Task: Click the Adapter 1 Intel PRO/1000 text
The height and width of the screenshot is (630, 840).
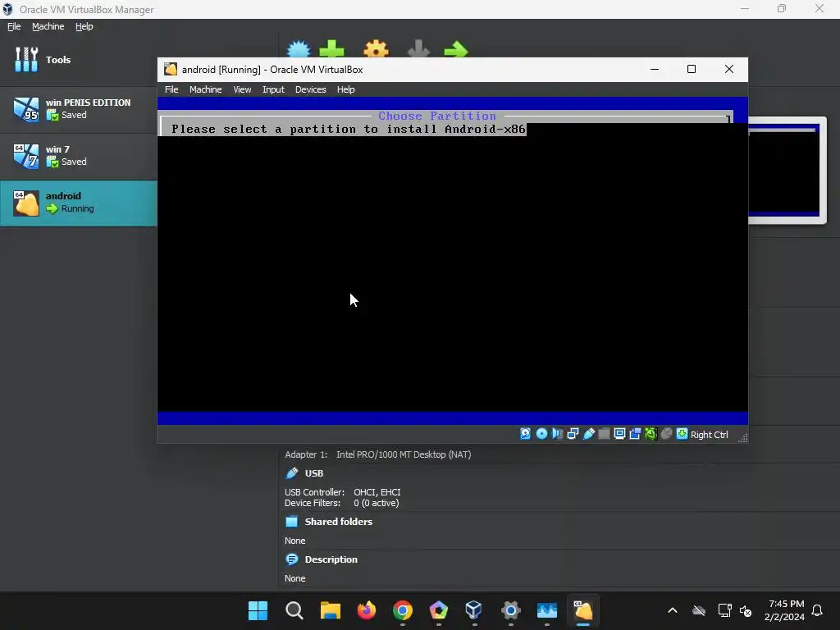Action: pos(377,454)
